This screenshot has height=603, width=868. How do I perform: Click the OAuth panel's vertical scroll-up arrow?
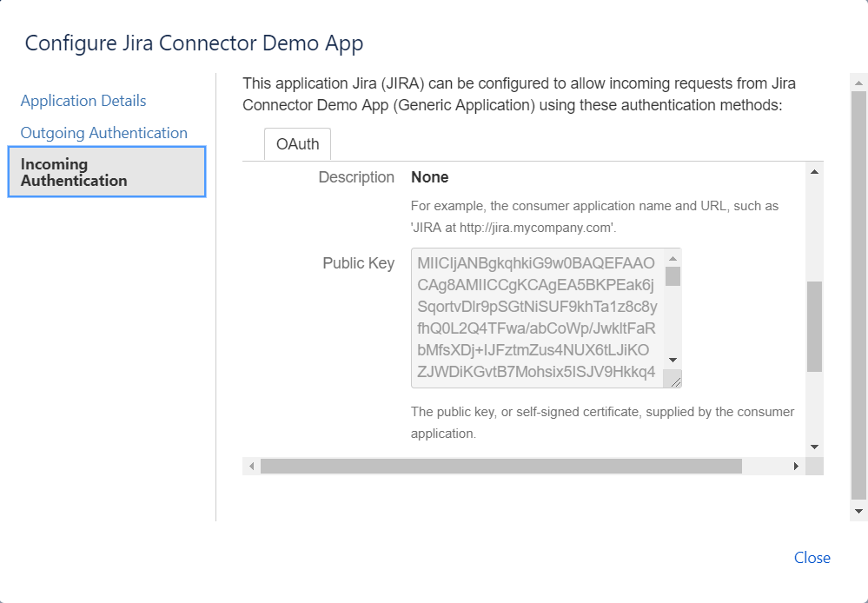(x=814, y=171)
